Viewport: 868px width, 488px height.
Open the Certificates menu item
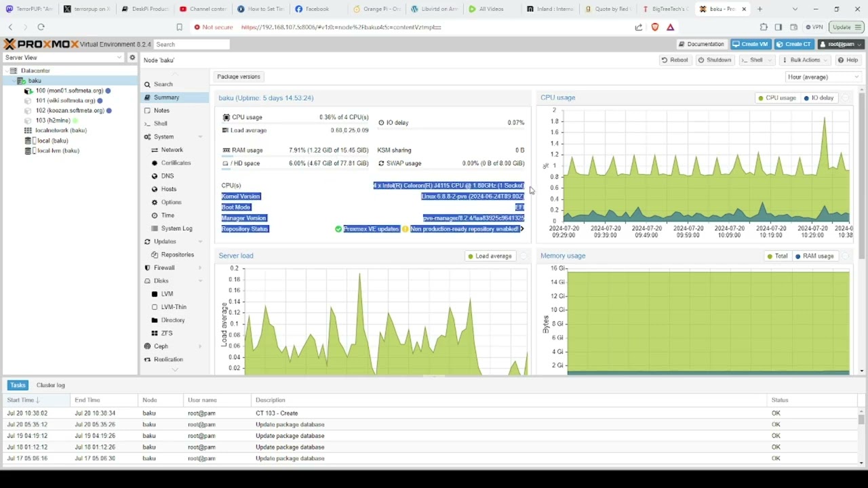[175, 163]
